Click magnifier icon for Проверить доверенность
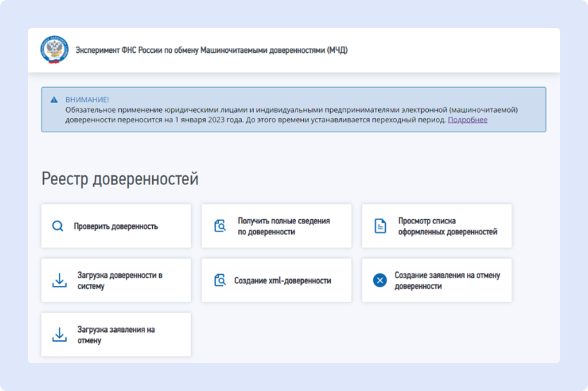The width and height of the screenshot is (588, 391). [x=58, y=226]
